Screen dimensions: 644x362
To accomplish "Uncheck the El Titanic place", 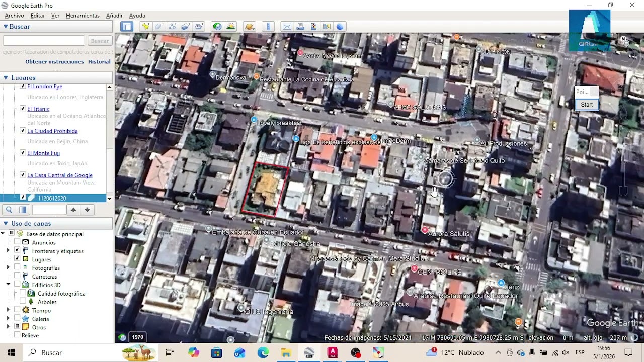I will click(x=23, y=109).
